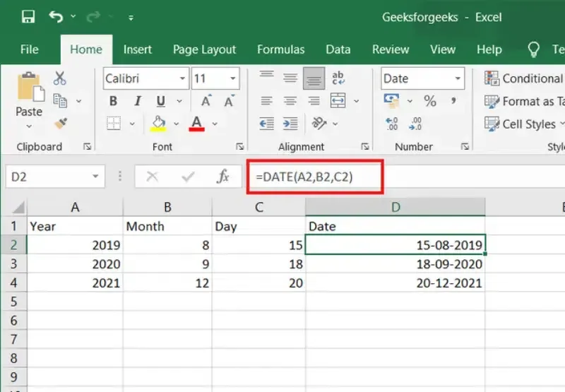The width and height of the screenshot is (565, 392).
Task: Click Accounting Number Format icon
Action: (x=392, y=101)
